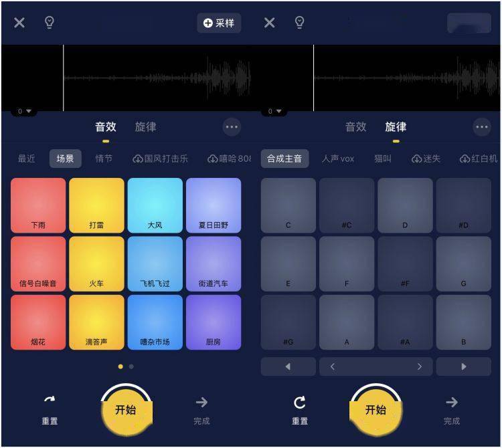Tap the #F note pad
Screen dimensions: 502x448
[405, 264]
